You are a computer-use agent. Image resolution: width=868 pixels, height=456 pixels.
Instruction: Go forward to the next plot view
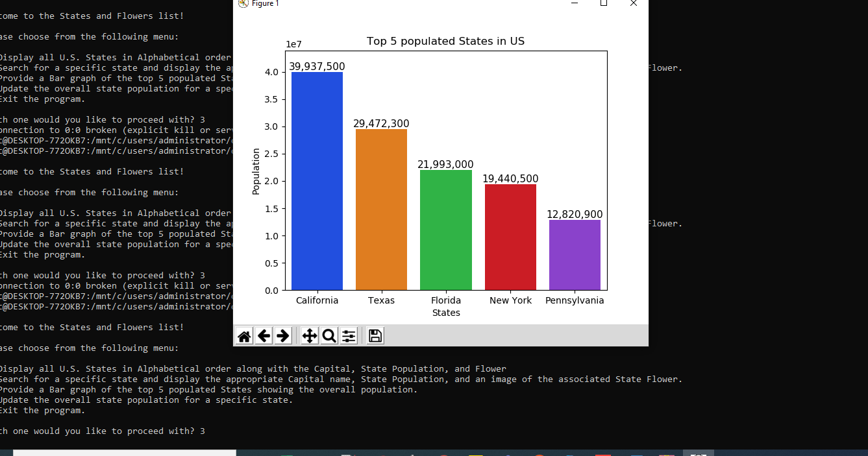[x=283, y=336]
